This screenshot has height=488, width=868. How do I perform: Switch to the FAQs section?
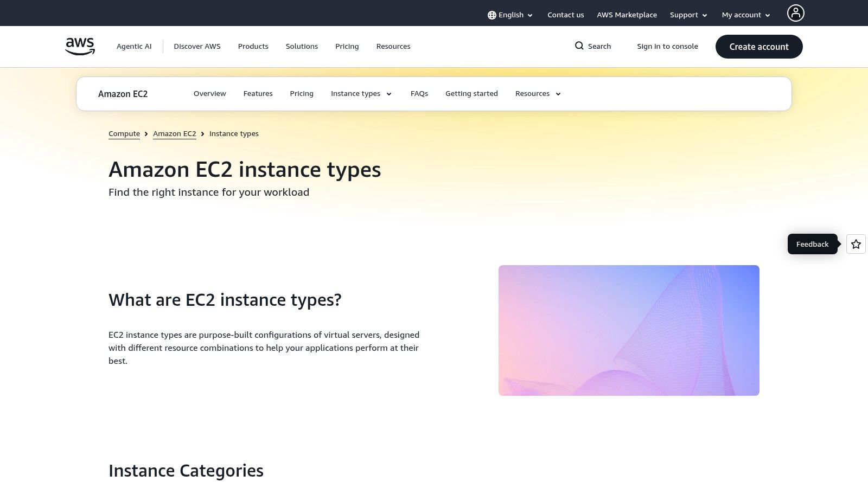point(419,93)
